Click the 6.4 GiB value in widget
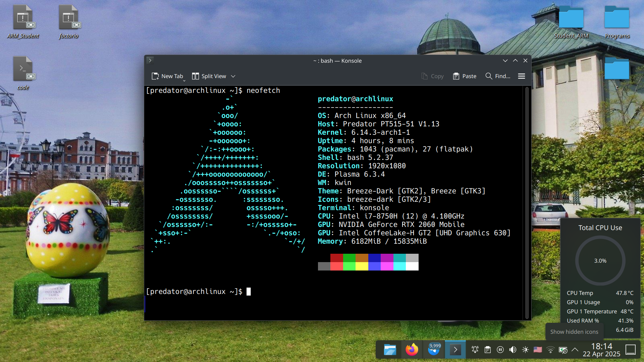Screen dimensions: 644x362 pyautogui.click(x=625, y=330)
